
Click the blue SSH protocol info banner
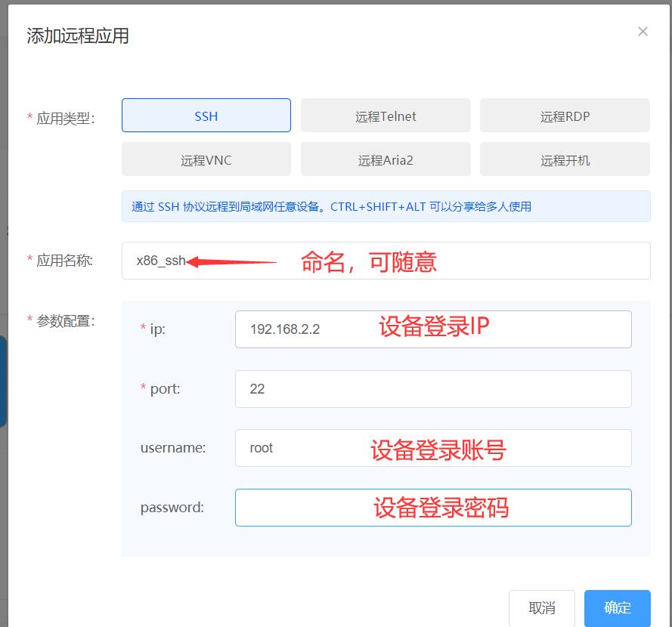[386, 206]
